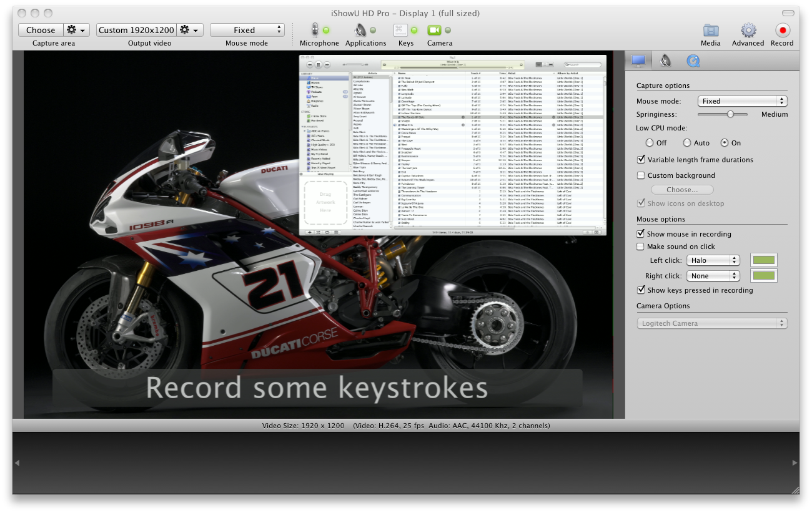Image resolution: width=812 pixels, height=513 pixels.
Task: Click the Camera icon in the toolbar
Action: click(x=435, y=29)
